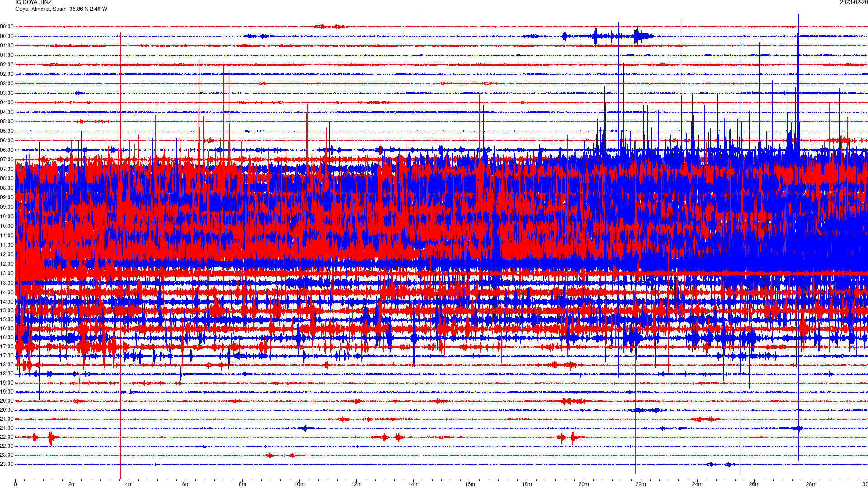Select the 13:30 trace time label

coord(7,283)
